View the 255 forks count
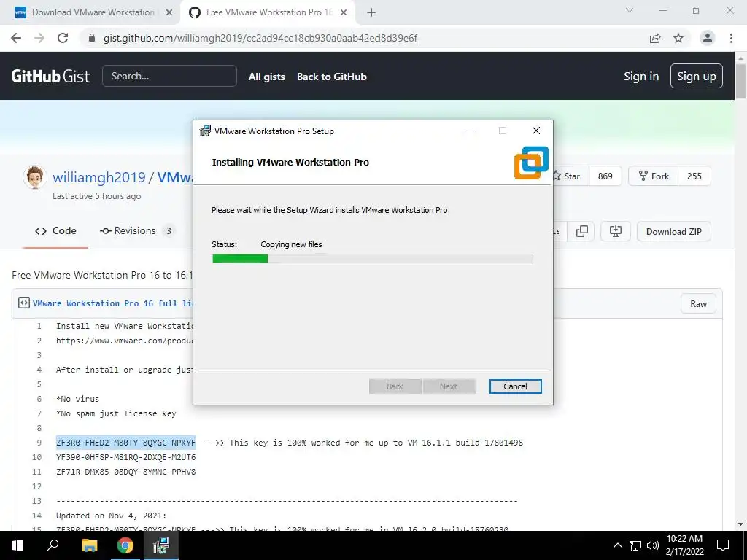747x560 pixels. (x=694, y=176)
